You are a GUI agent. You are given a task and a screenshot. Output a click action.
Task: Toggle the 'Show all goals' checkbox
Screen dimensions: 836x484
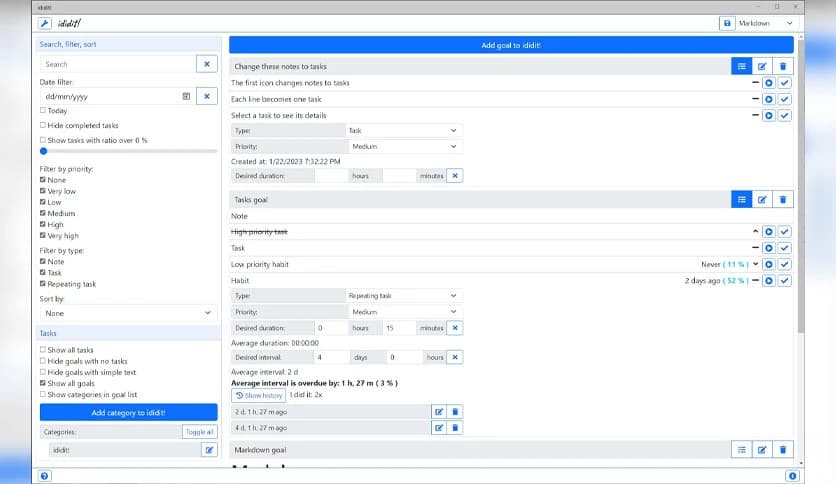(43, 383)
